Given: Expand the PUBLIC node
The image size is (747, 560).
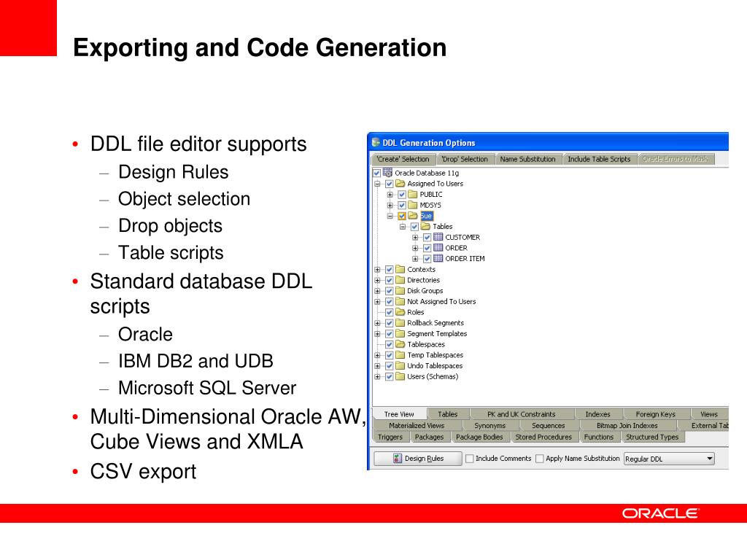Looking at the screenshot, I should click(390, 194).
